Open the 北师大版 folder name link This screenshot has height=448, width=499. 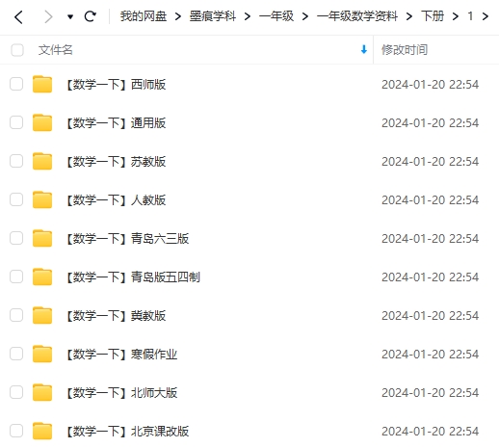121,393
